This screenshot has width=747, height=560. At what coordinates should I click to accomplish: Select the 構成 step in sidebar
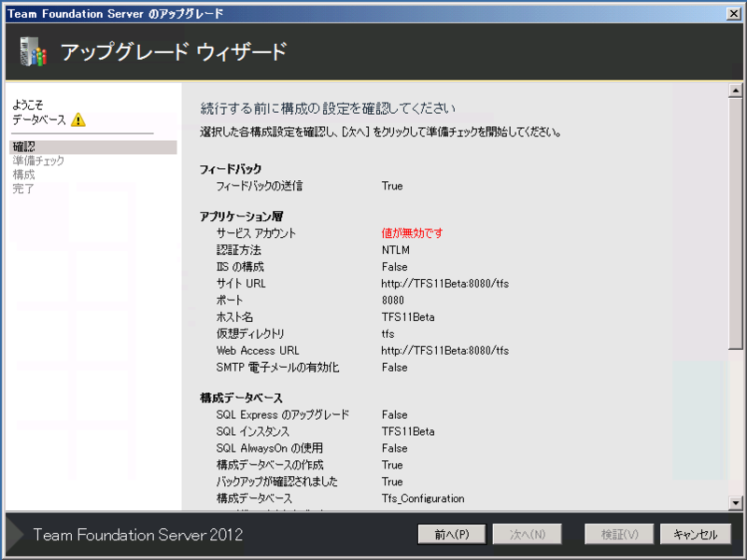pyautogui.click(x=23, y=175)
